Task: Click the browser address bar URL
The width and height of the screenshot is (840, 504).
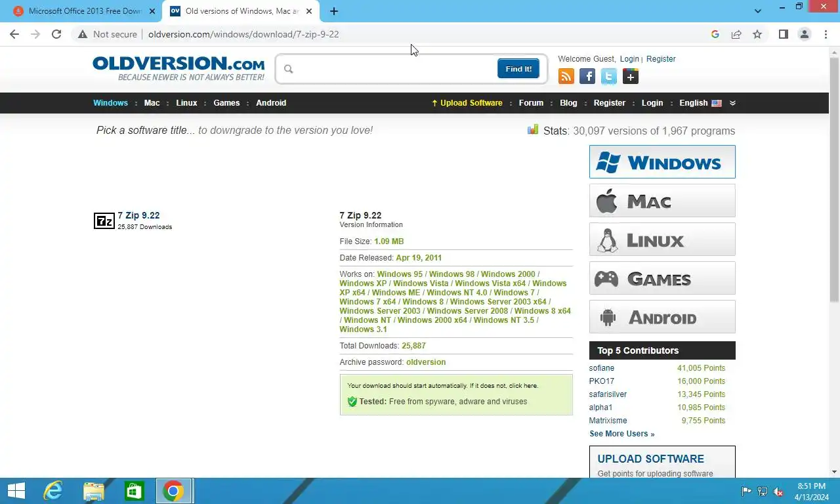Action: 243,34
